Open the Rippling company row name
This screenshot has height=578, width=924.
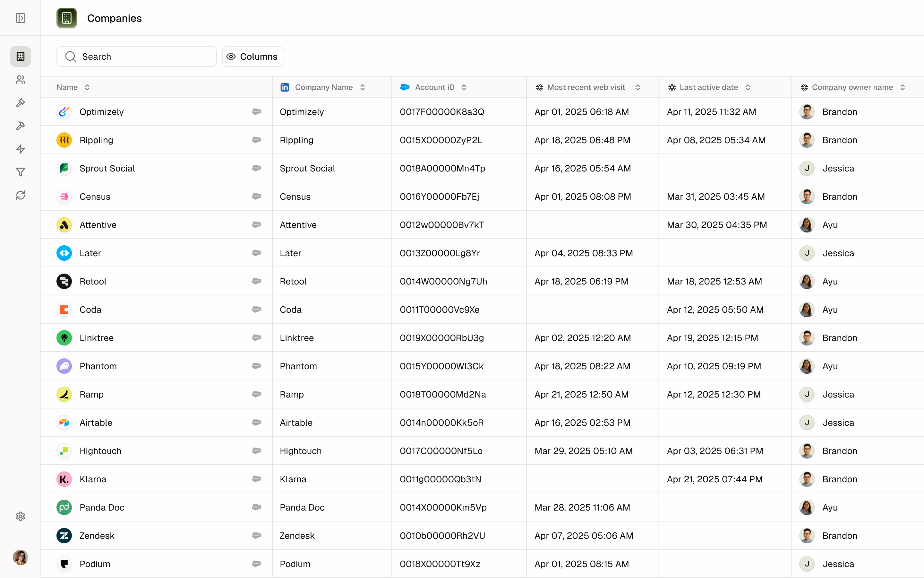click(96, 140)
